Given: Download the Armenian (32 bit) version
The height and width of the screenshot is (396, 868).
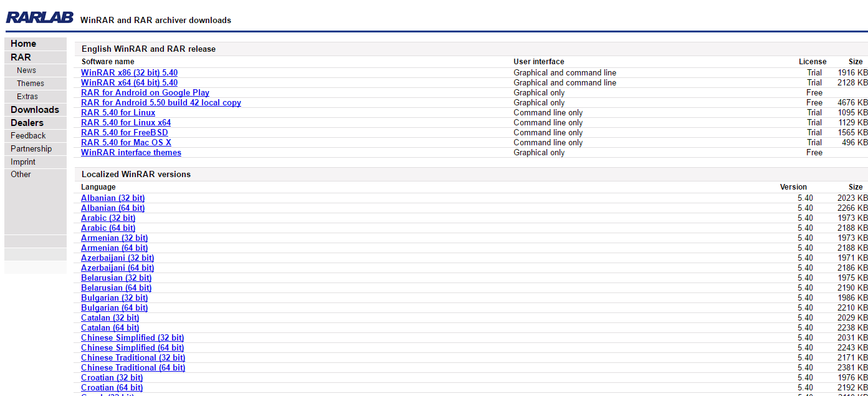Looking at the screenshot, I should 115,238.
